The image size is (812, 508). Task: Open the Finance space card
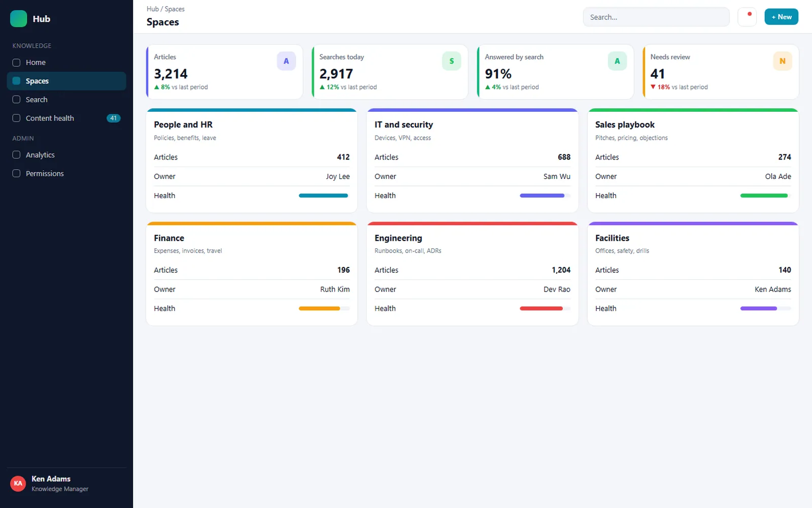pyautogui.click(x=252, y=273)
